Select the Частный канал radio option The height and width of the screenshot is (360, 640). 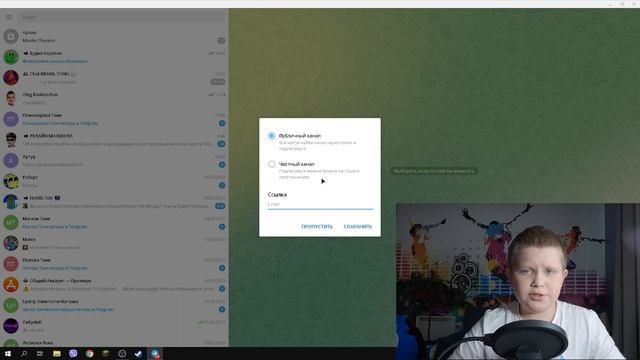coord(271,164)
